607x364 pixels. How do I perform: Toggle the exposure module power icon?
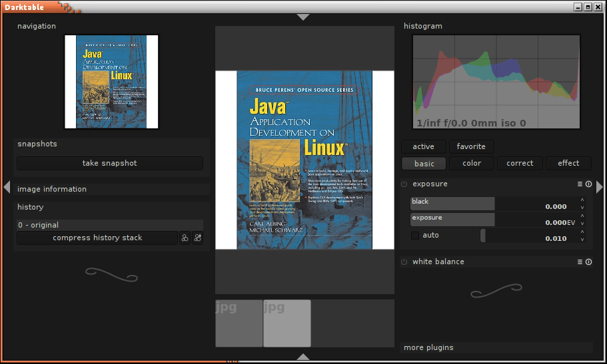click(x=404, y=184)
